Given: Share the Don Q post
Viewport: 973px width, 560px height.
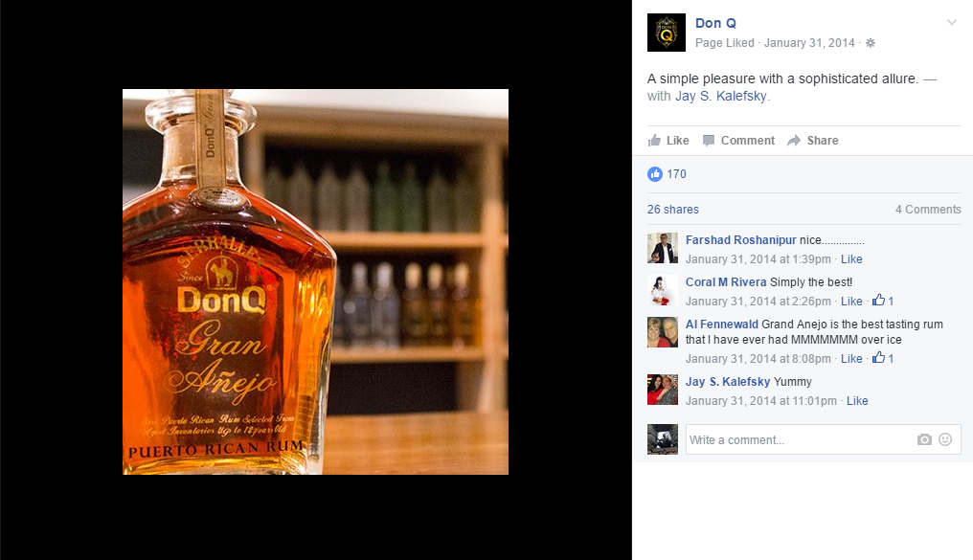Looking at the screenshot, I should [x=812, y=140].
